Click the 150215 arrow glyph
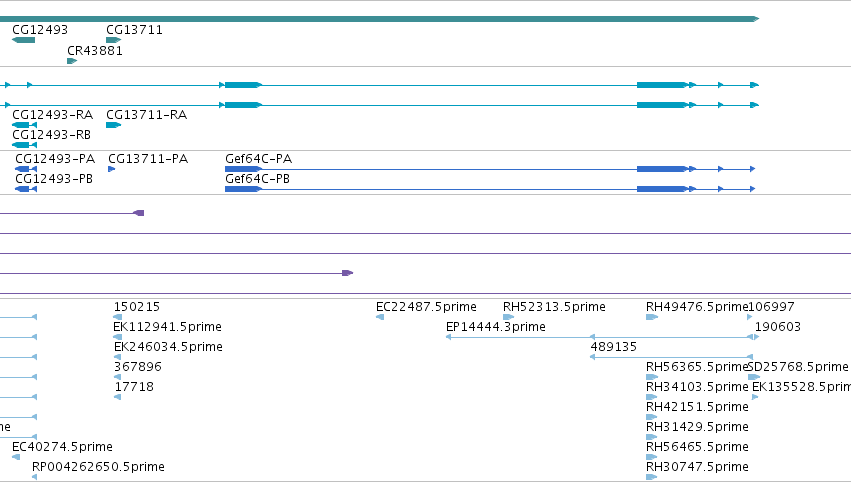 coord(118,317)
